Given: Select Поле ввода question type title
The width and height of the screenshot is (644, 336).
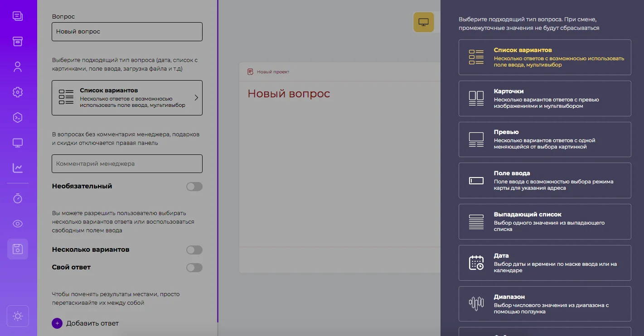Looking at the screenshot, I should 512,173.
